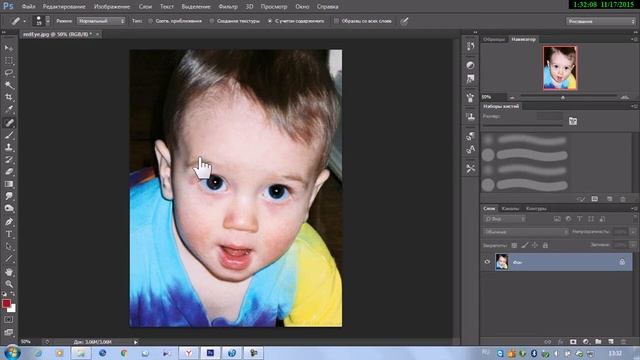Select the Magic Wand tool
640x360 pixels.
coord(9,85)
